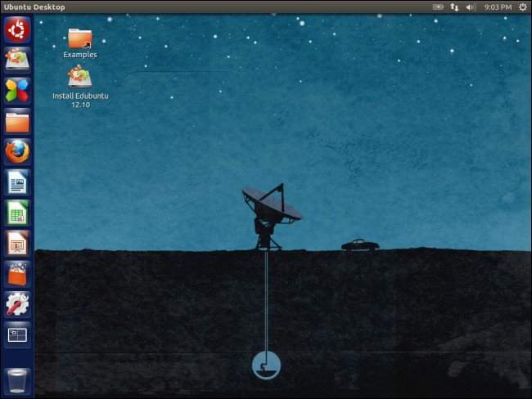Open Ubuntu Software Center shopping bag

17,274
